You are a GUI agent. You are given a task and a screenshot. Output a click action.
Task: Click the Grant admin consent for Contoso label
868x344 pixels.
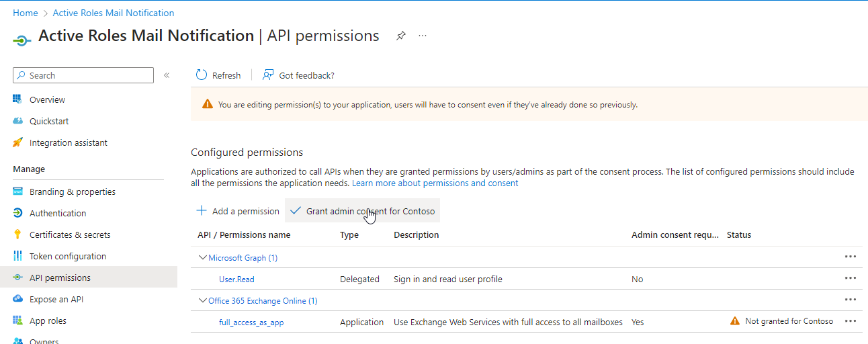(x=371, y=211)
